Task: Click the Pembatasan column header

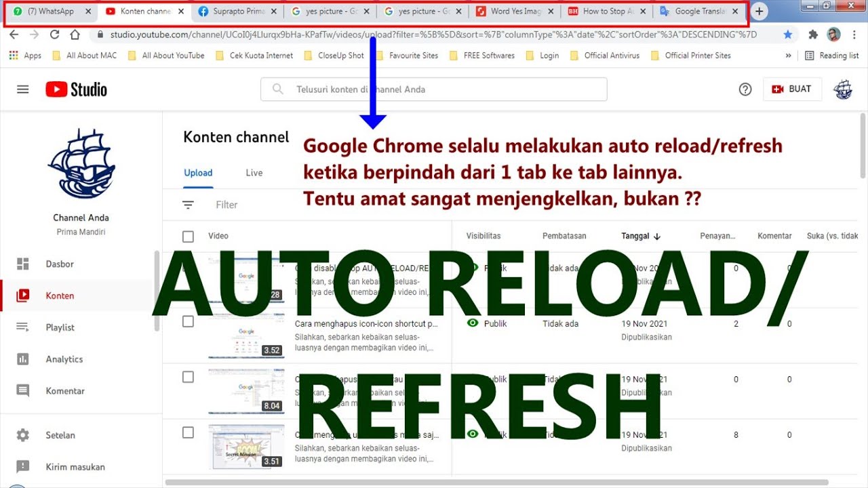Action: coord(564,236)
